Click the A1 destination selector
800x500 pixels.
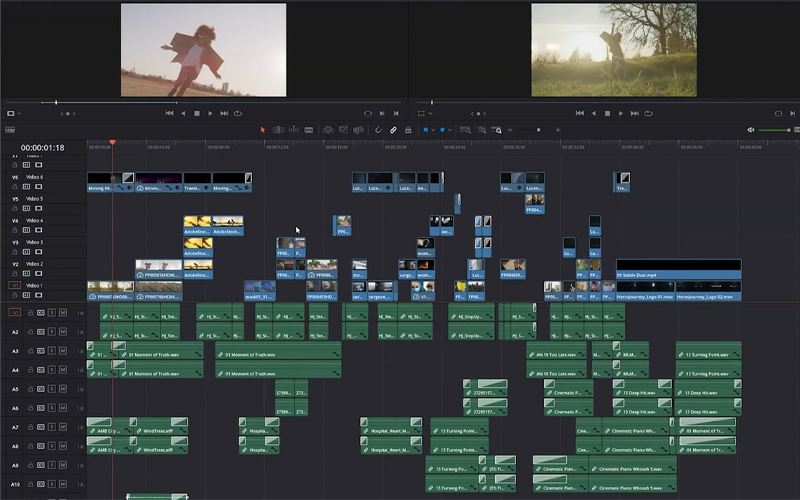tap(15, 312)
